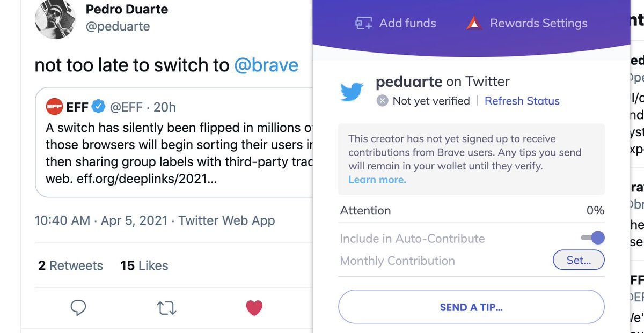Image resolution: width=644 pixels, height=333 pixels.
Task: View the 15 Likes list
Action: click(144, 265)
